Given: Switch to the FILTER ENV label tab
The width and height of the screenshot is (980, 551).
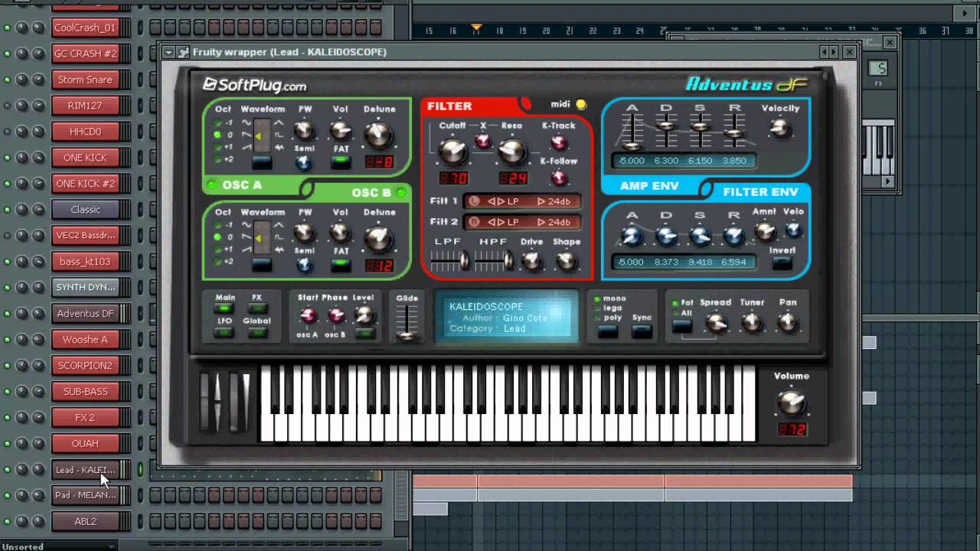Looking at the screenshot, I should 760,192.
